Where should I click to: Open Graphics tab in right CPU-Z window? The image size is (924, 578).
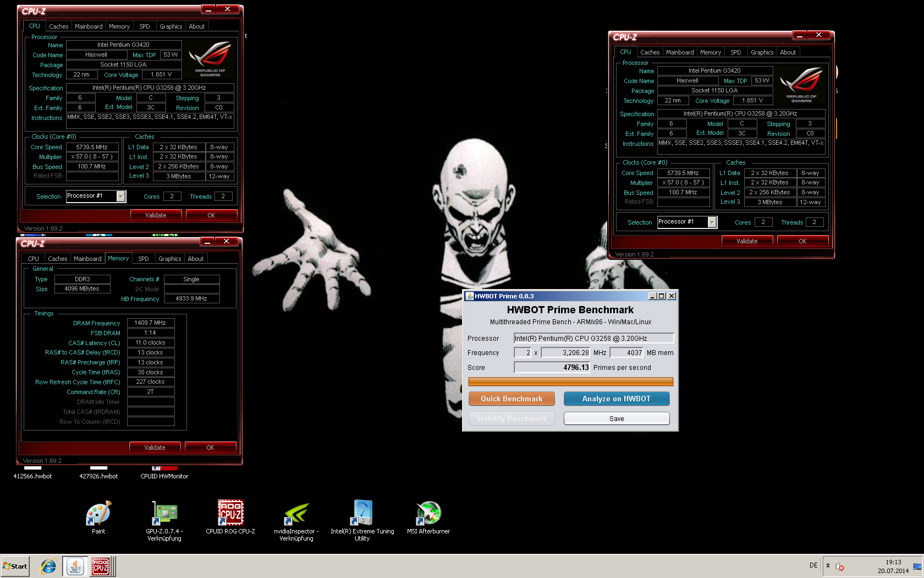point(762,52)
